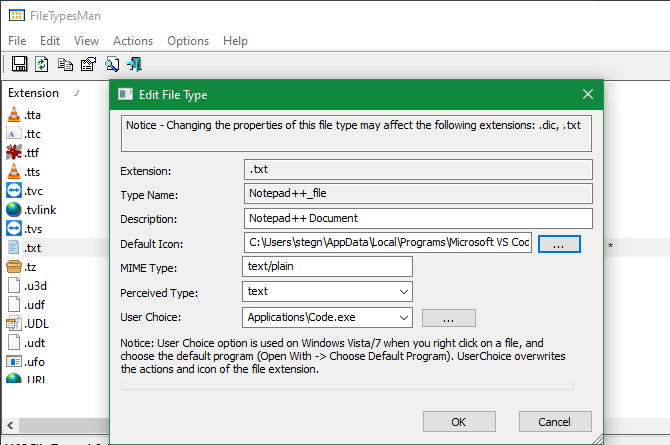Click the Copy selected items icon
The height and width of the screenshot is (445, 670).
click(x=65, y=64)
